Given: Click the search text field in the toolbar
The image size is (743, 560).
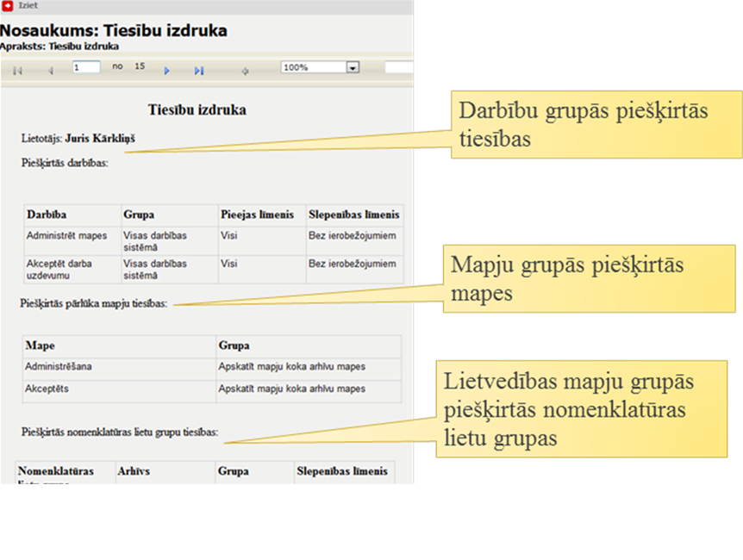Looking at the screenshot, I should [x=398, y=67].
